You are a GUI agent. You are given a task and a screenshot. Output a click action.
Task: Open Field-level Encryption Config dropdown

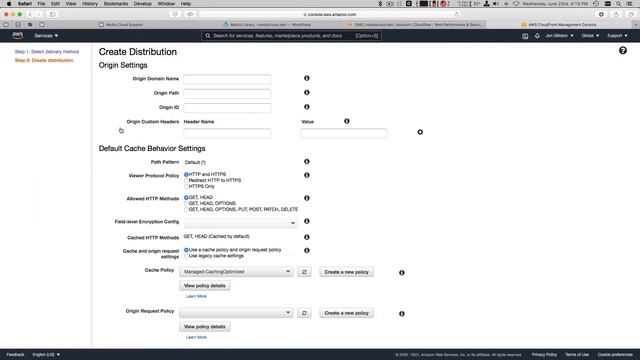[x=241, y=222]
